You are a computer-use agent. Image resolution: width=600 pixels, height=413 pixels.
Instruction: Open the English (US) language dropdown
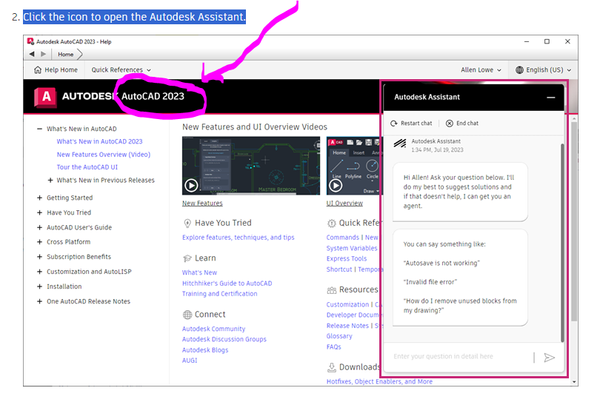pos(543,70)
